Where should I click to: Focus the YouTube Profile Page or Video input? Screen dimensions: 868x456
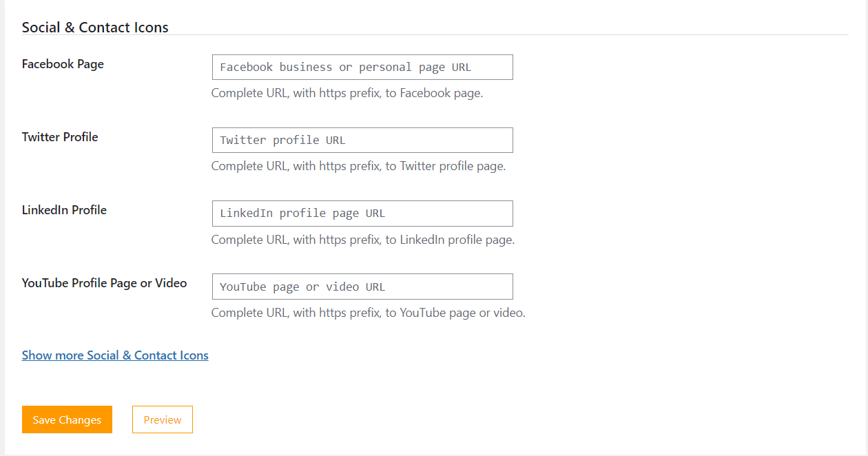click(362, 286)
